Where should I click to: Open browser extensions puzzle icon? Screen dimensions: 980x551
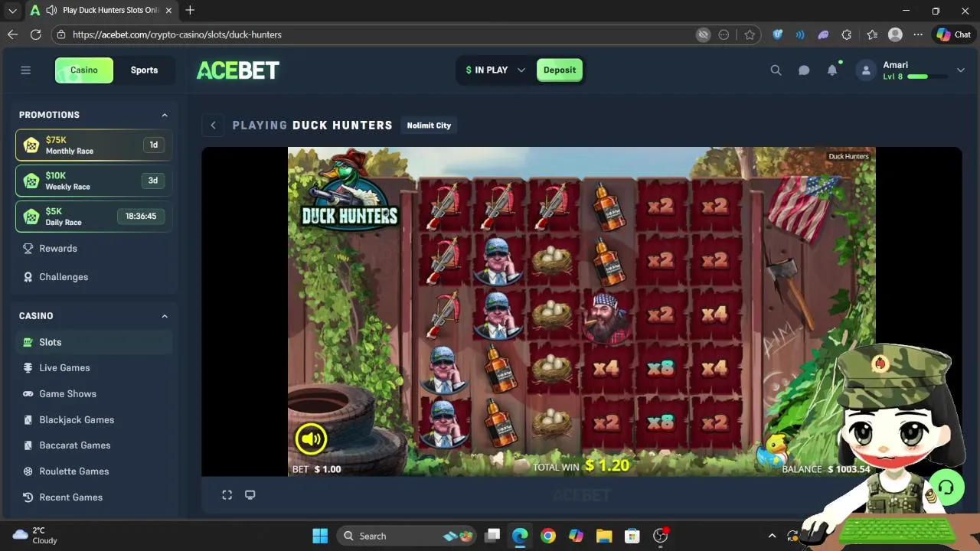tap(846, 34)
